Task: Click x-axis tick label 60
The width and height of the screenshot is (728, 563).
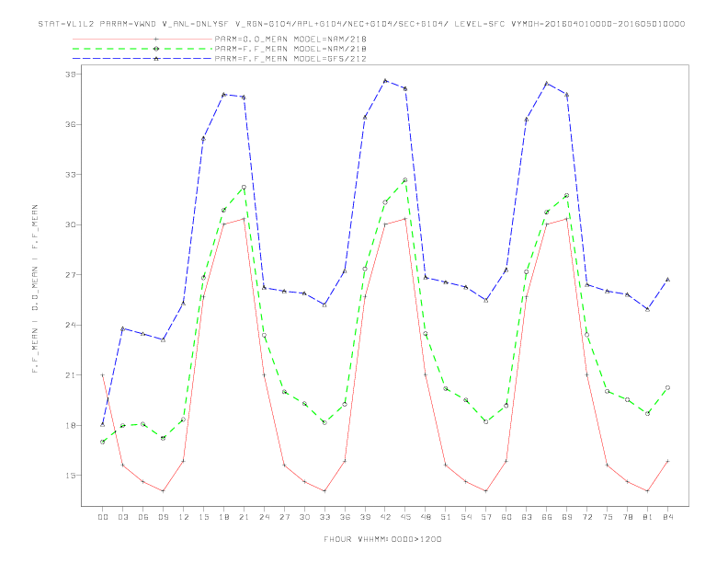Action: (506, 517)
